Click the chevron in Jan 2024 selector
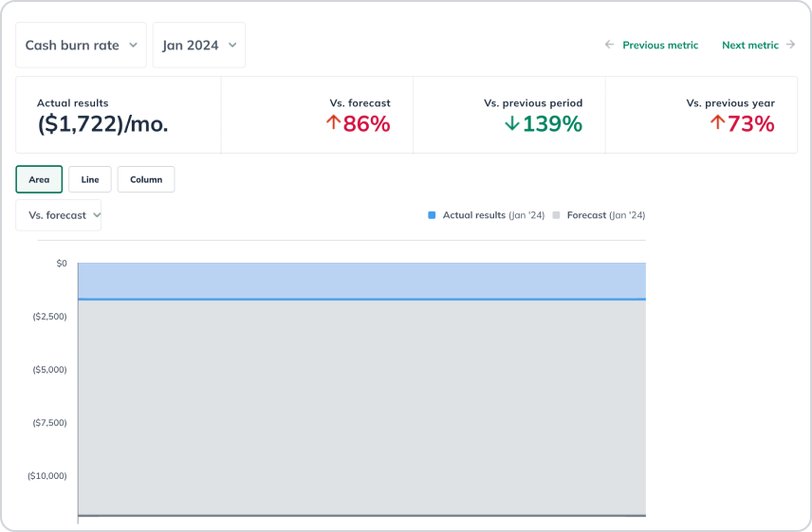812x532 pixels. pos(231,46)
